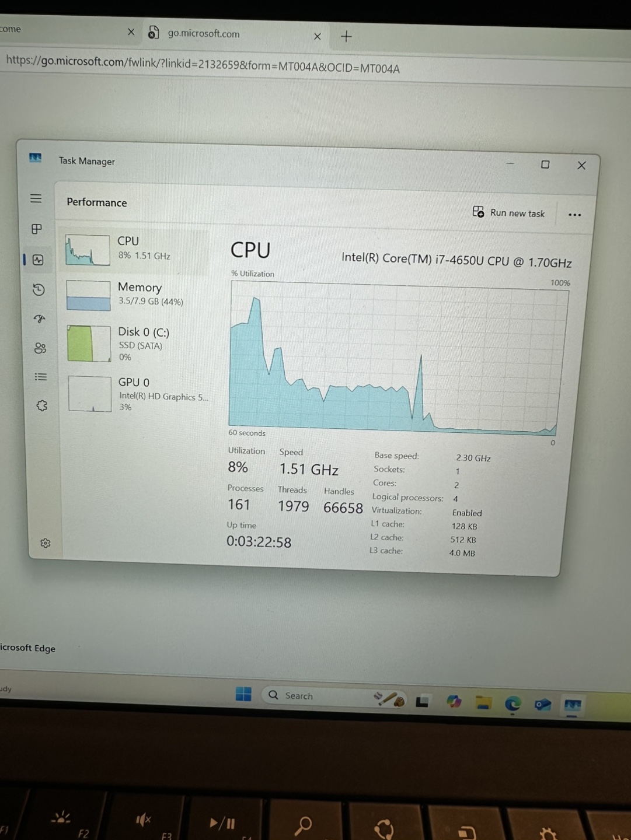Open the Services page sidebar icon
This screenshot has height=840, width=631.
(x=41, y=405)
